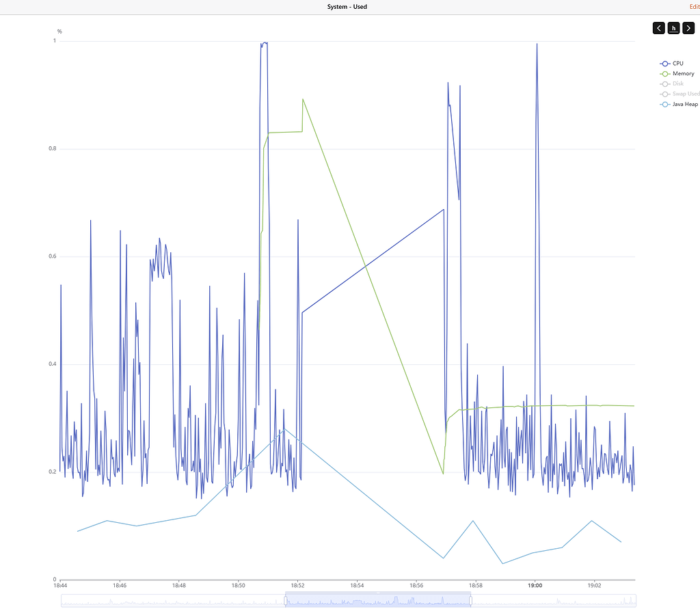Select the hourly 'h' interval button
This screenshot has height=609, width=700.
click(673, 28)
